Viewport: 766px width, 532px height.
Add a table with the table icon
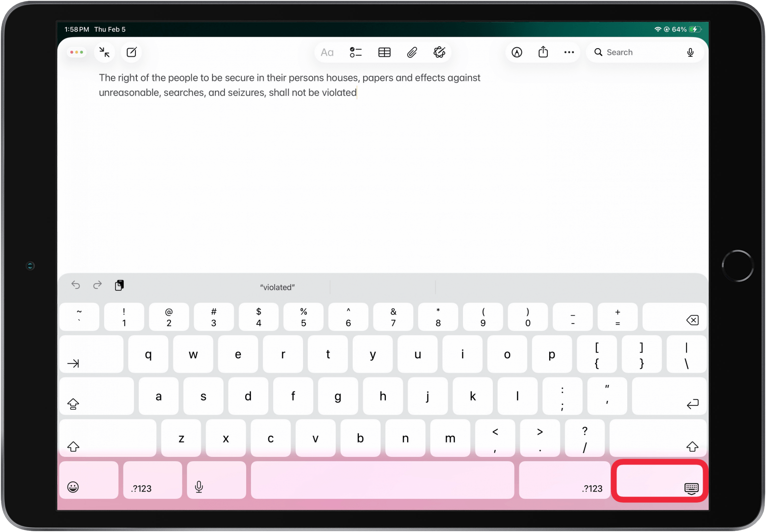(x=384, y=52)
